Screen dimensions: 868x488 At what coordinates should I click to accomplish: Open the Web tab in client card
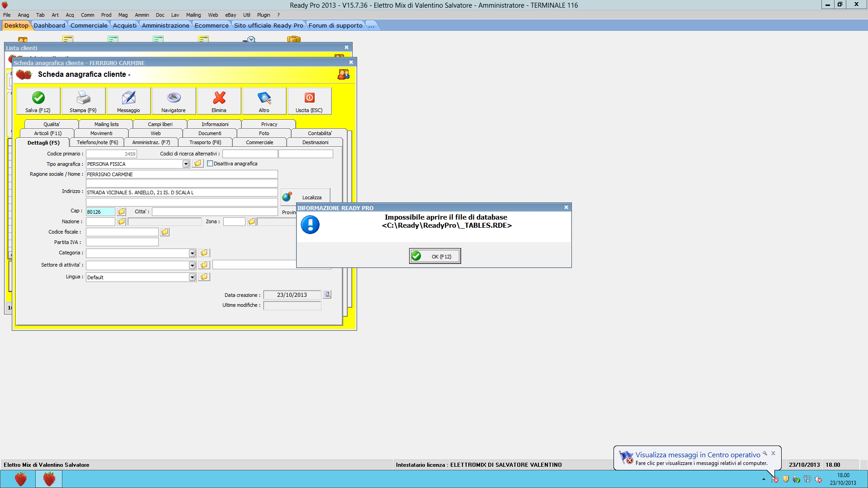tap(156, 133)
